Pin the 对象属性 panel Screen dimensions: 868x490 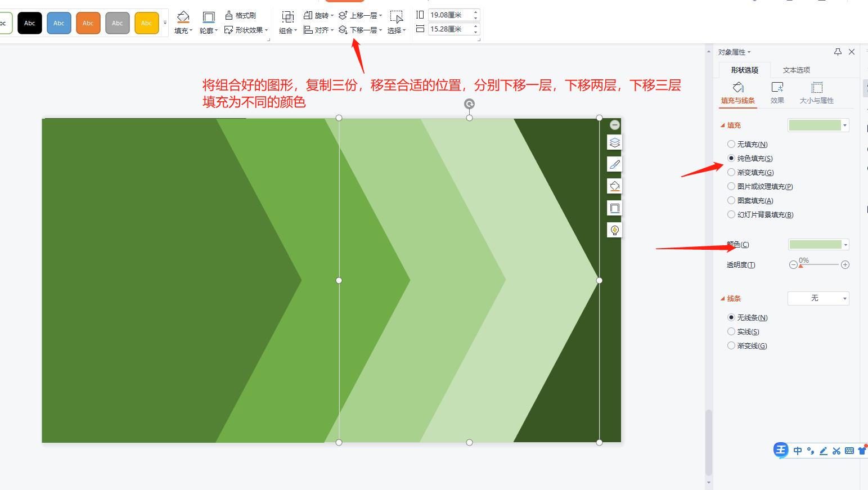[838, 52]
